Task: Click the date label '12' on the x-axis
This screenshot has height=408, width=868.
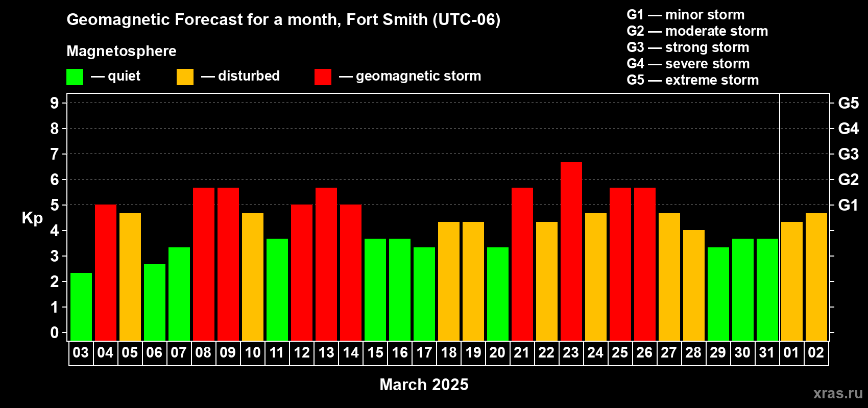Action: (301, 353)
